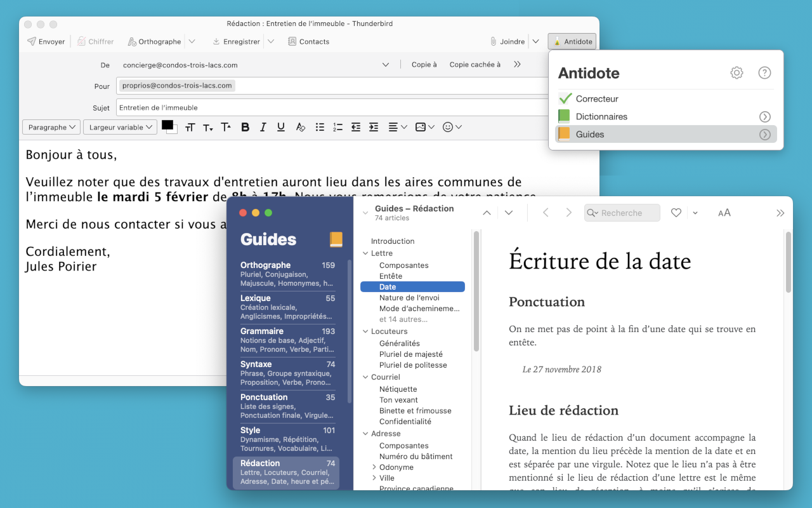Screen dimensions: 812x508
Task: Toggle italic formatting
Action: pos(263,128)
